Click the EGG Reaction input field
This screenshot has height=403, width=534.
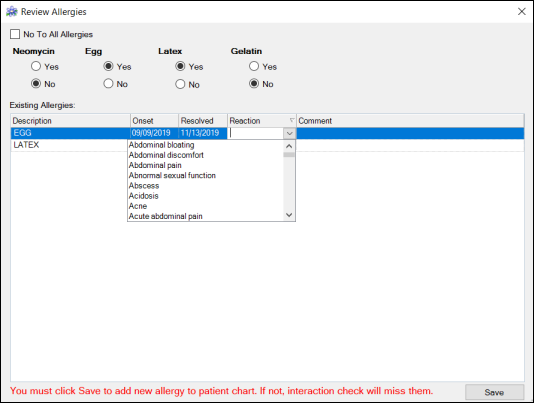[256, 133]
